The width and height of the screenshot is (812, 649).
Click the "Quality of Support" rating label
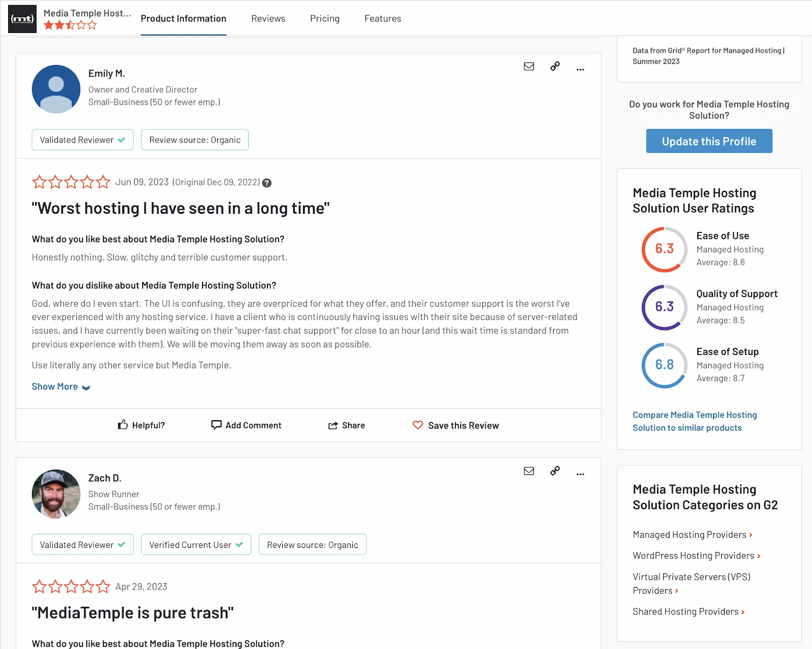[737, 294]
